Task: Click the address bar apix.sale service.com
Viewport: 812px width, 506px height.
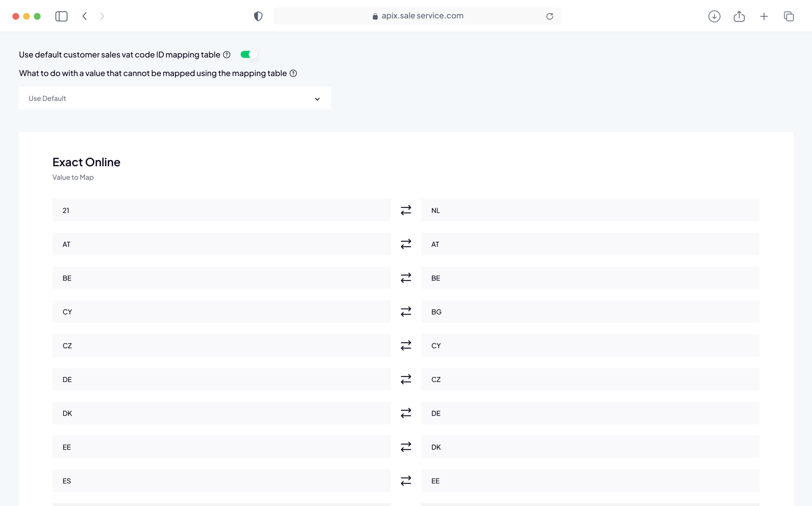Action: [x=417, y=16]
